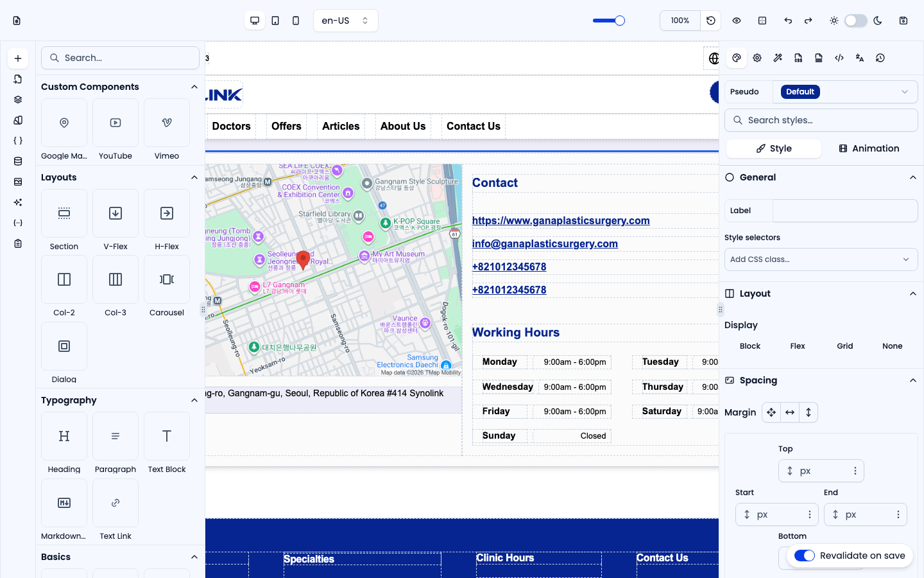Collapse the Spacing section
Viewport: 924px width, 578px height.
pyautogui.click(x=913, y=380)
